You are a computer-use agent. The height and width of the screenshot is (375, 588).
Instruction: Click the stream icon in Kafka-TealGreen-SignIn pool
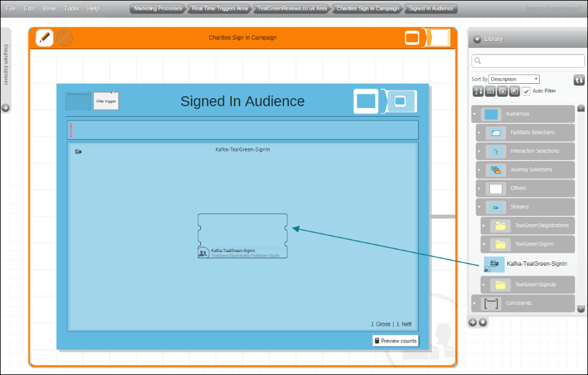(x=78, y=151)
